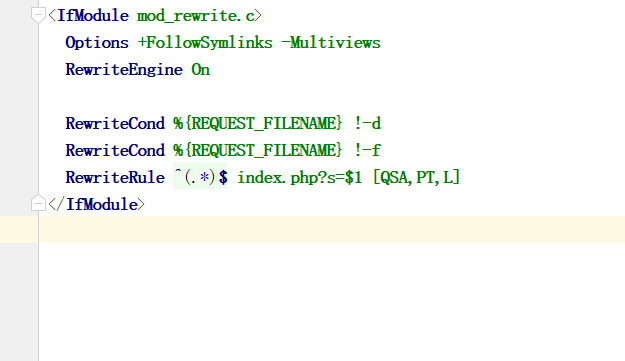Click the highlighted ^(.*)$ regex pattern
This screenshot has height=361, width=625.
coord(200,177)
